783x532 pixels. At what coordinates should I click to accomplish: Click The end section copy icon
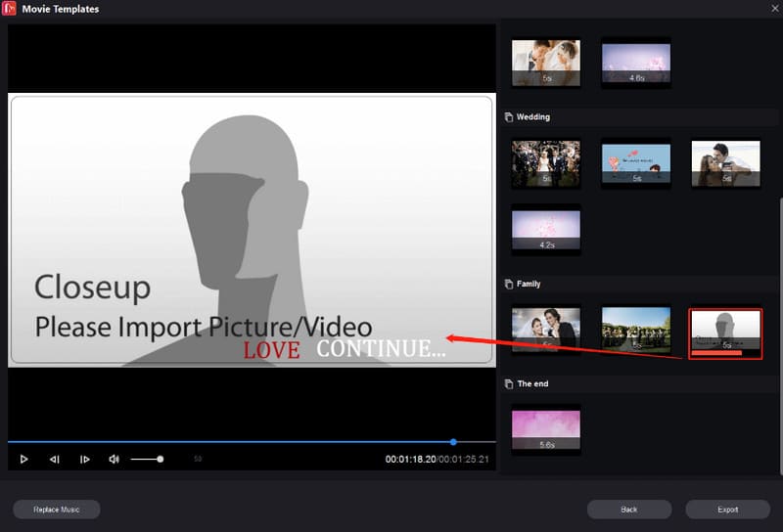point(508,384)
